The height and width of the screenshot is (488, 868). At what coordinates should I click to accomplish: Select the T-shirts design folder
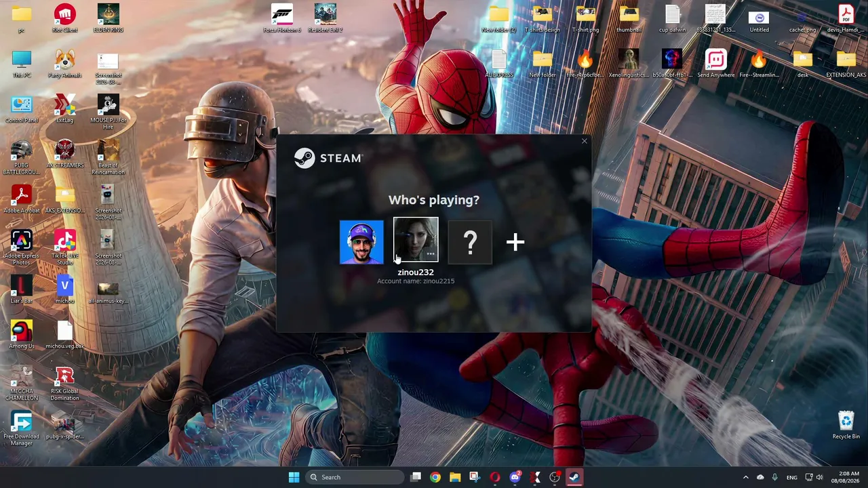point(542,18)
